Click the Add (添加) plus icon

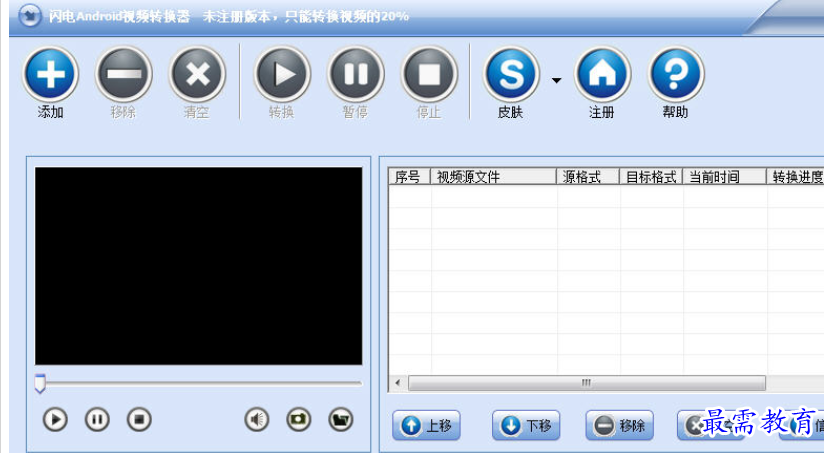50,74
